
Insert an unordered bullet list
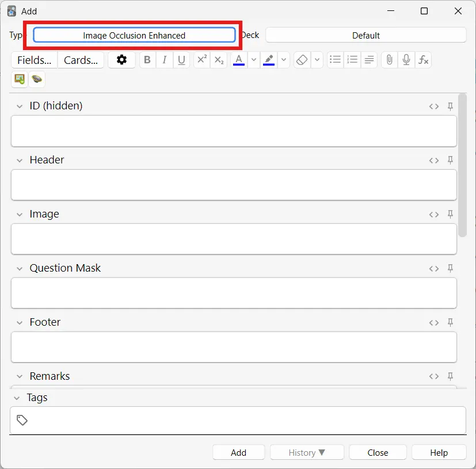tap(335, 60)
